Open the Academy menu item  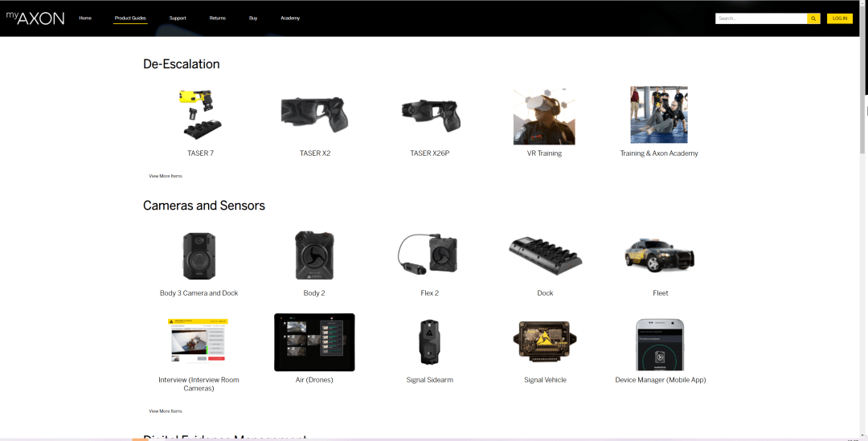pyautogui.click(x=290, y=18)
